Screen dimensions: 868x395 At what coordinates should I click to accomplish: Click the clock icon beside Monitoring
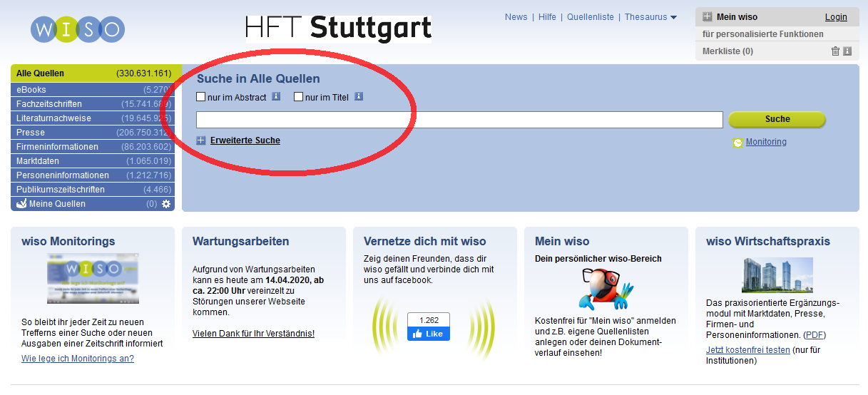[x=737, y=143]
